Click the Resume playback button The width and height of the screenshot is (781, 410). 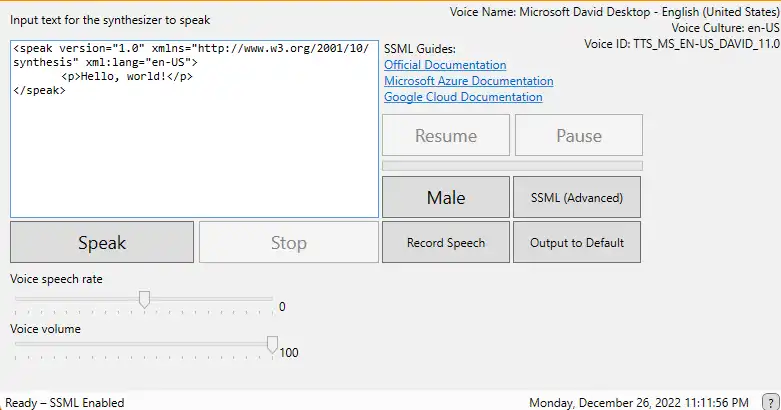point(446,136)
